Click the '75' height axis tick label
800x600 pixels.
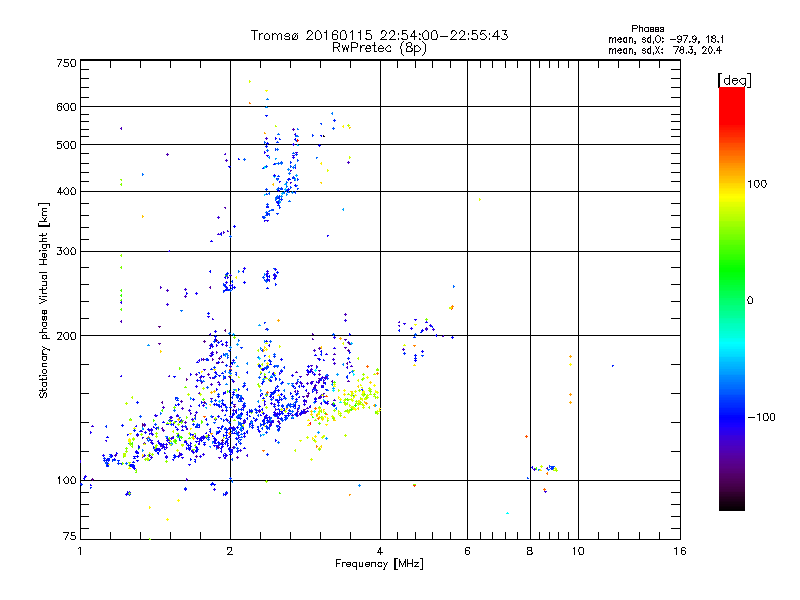click(x=70, y=536)
